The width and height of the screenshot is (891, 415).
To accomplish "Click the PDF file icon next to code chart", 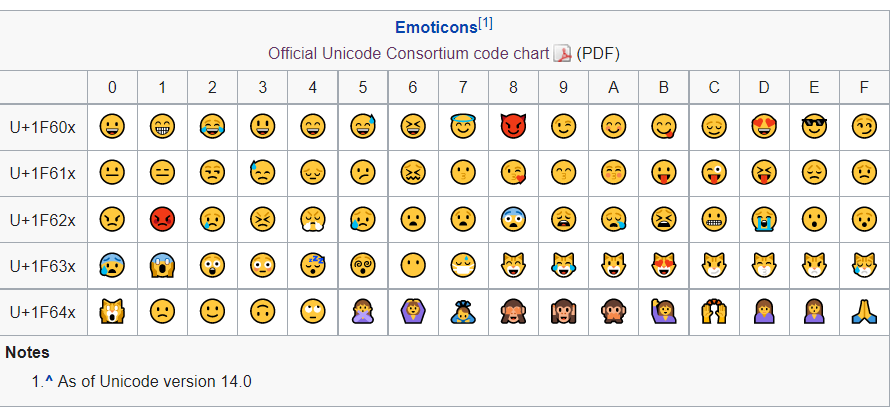I will click(x=561, y=54).
